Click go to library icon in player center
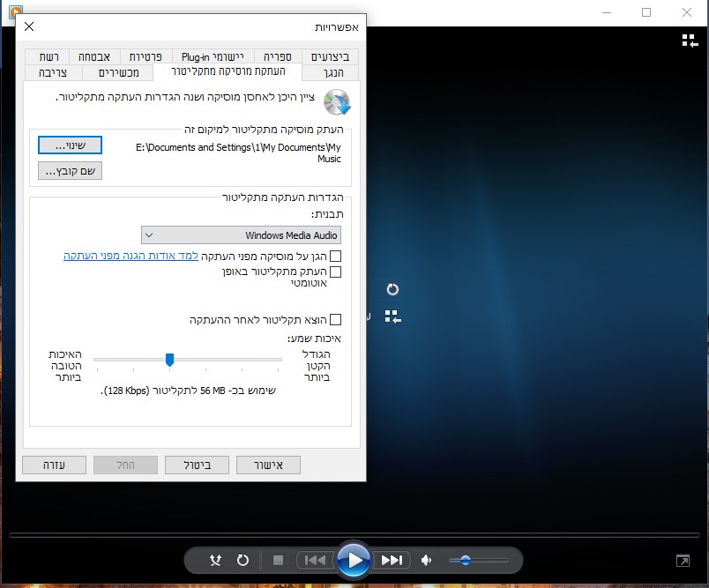709x588 pixels. (x=393, y=316)
